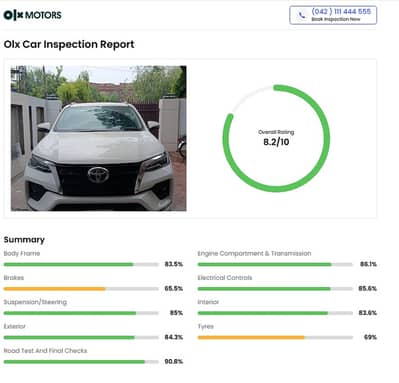Select the 85% Suspension value
The width and height of the screenshot is (399, 383).
pyautogui.click(x=176, y=313)
